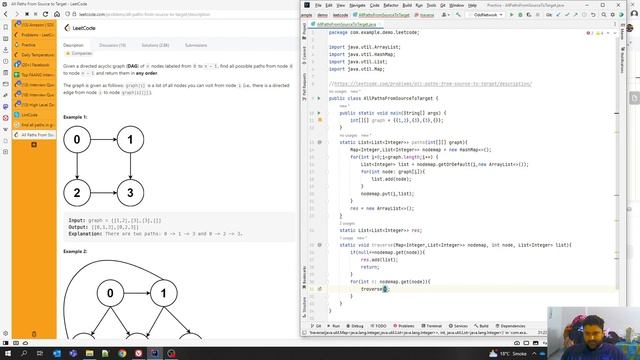This screenshot has width=640, height=360.
Task: Open the Problems tool window
Action: [x=404, y=326]
